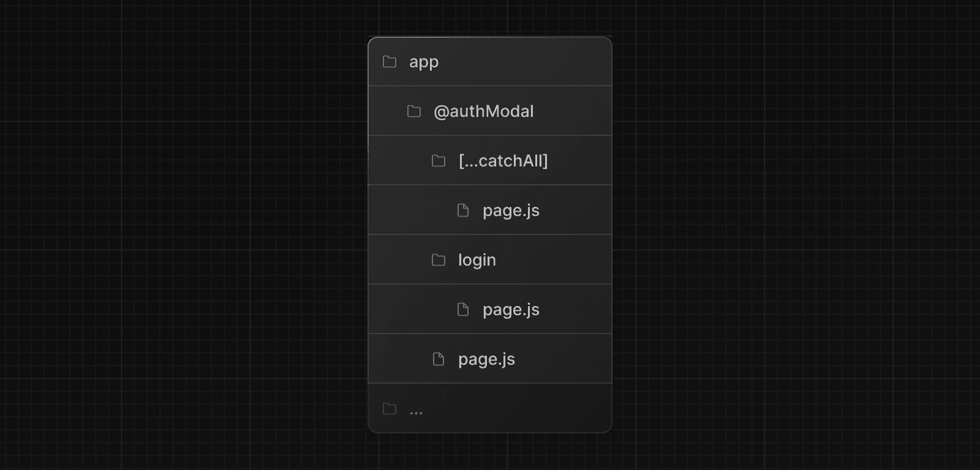Click the ellipsis text in the bottom row
Image resolution: width=980 pixels, height=470 pixels.
click(416, 412)
